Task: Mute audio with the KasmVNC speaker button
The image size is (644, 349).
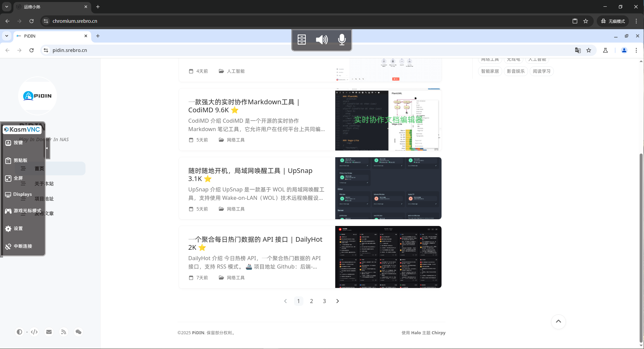Action: point(321,40)
